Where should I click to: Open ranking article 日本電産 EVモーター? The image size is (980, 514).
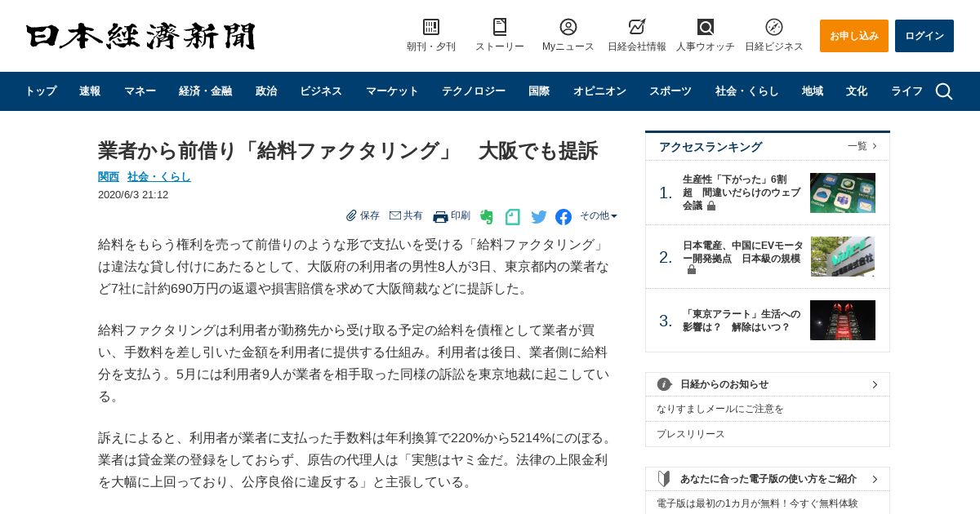(743, 256)
